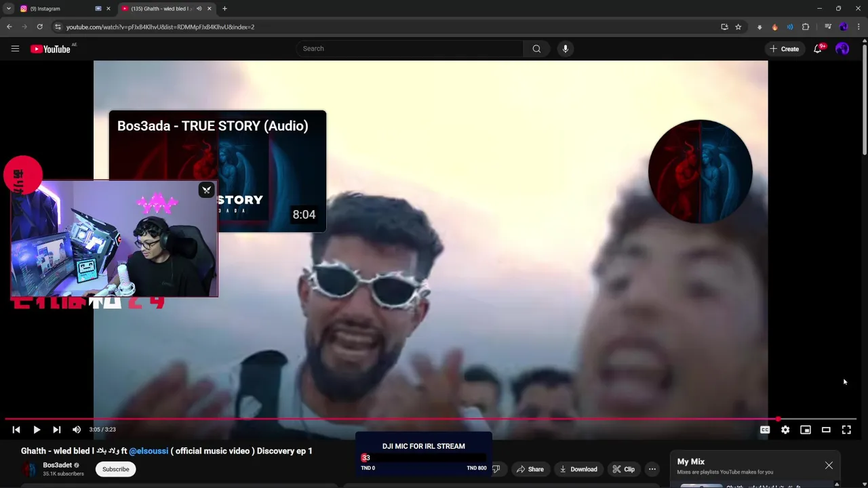Close the YouTube browser tab
The height and width of the screenshot is (488, 868).
tap(209, 9)
